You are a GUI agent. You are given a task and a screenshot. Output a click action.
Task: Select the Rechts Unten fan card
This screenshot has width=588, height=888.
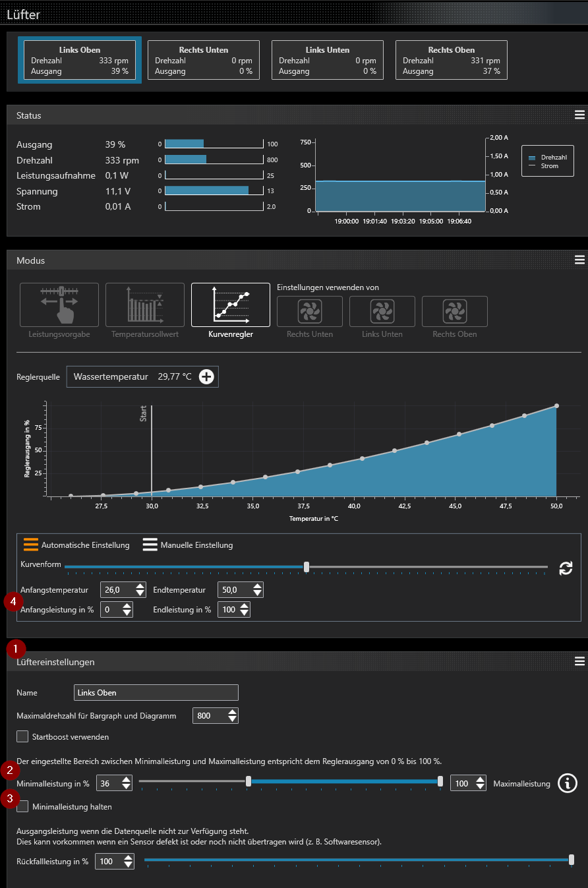point(204,60)
